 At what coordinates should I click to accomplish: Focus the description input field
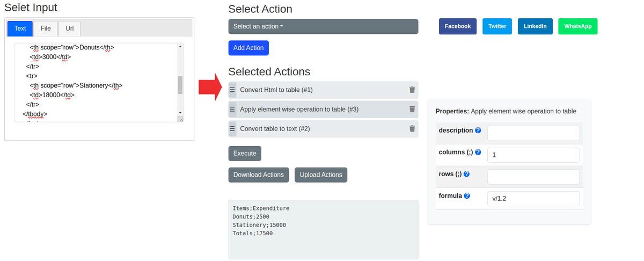pos(533,133)
